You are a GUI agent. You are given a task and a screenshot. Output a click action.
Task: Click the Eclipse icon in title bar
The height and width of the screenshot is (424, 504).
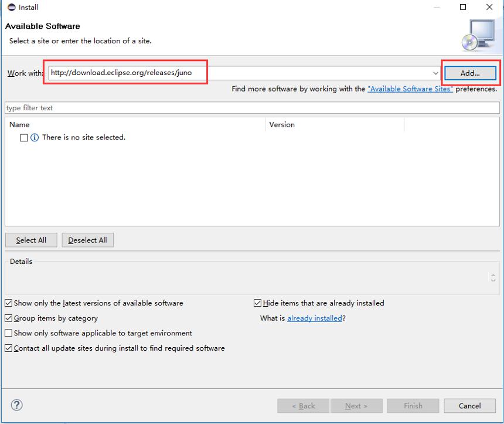point(11,7)
